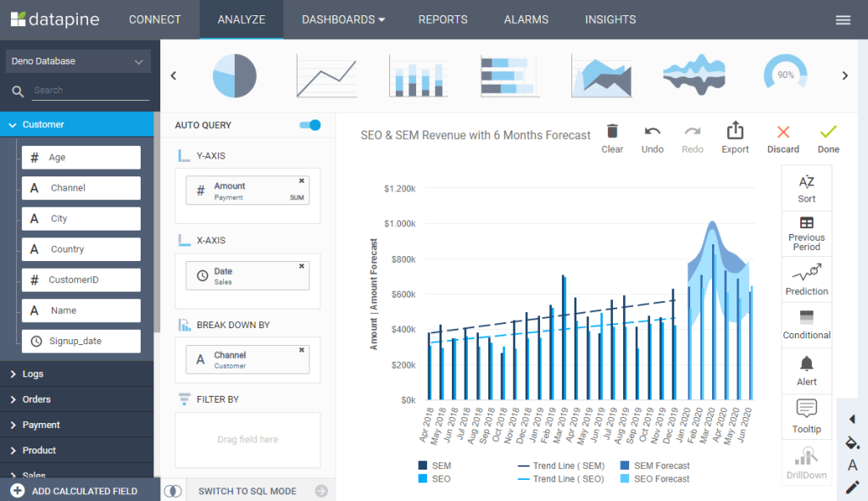868x501 pixels.
Task: Toggle the Auto Query switch
Action: [x=310, y=125]
